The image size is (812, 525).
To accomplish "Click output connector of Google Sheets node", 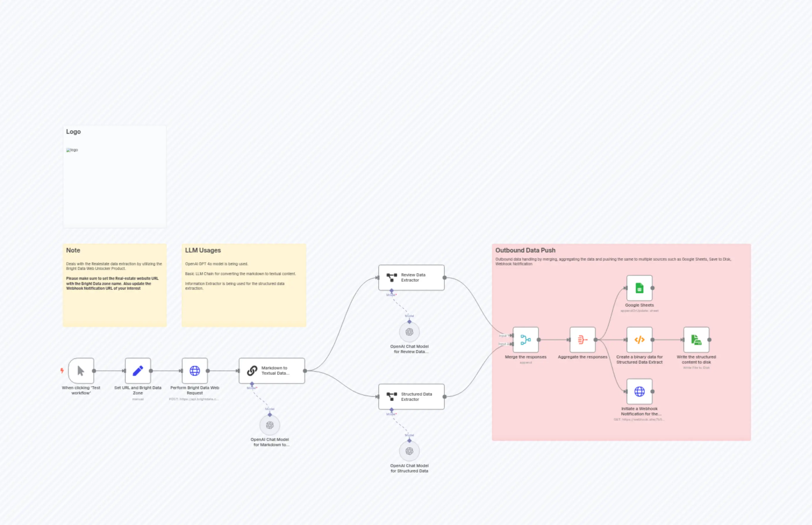I will (x=652, y=288).
